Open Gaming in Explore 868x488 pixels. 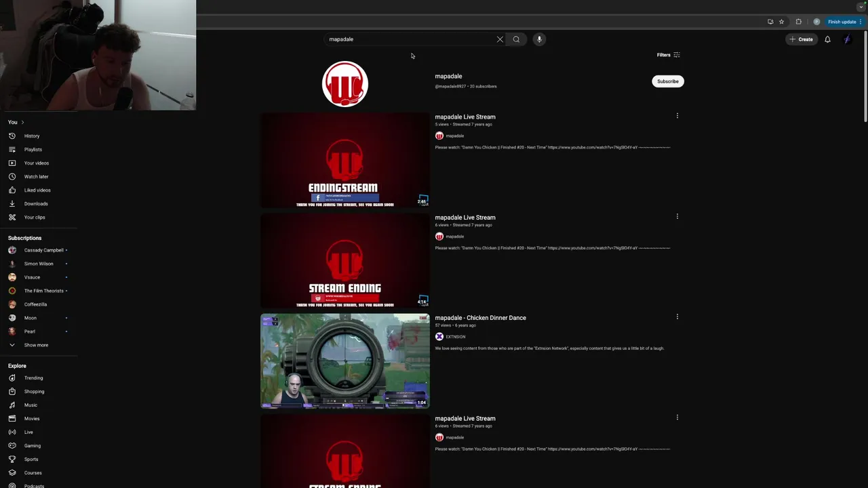pos(39,446)
